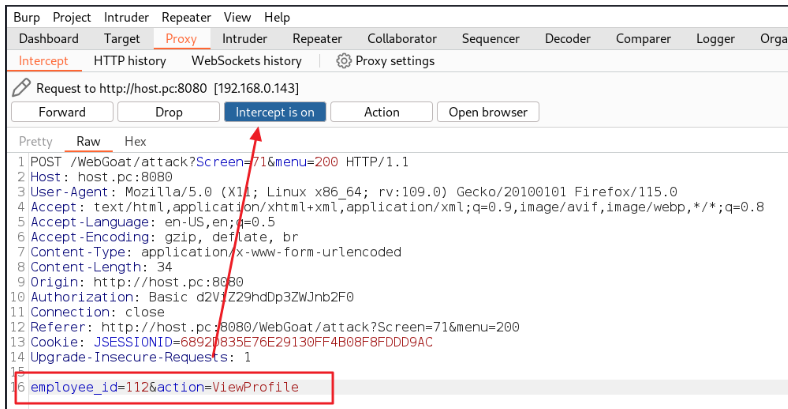The image size is (788, 409).
Task: Click the Authorization Basic header line
Action: [x=192, y=297]
